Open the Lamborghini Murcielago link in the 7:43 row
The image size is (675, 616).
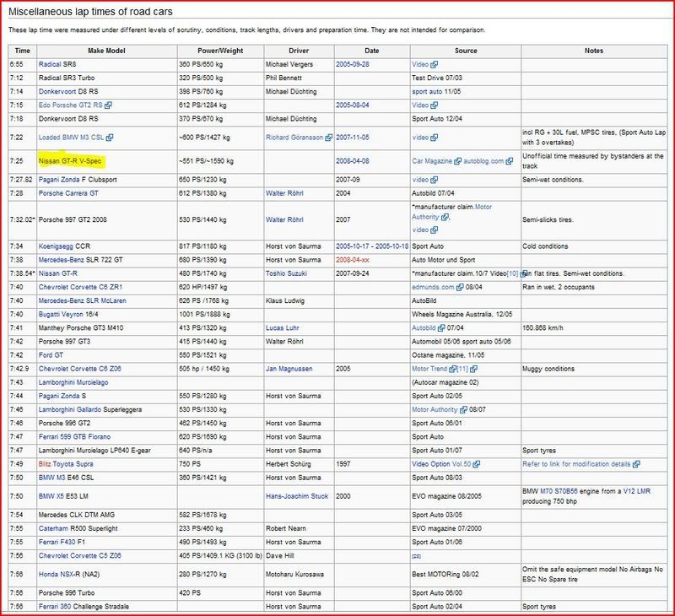[73, 382]
